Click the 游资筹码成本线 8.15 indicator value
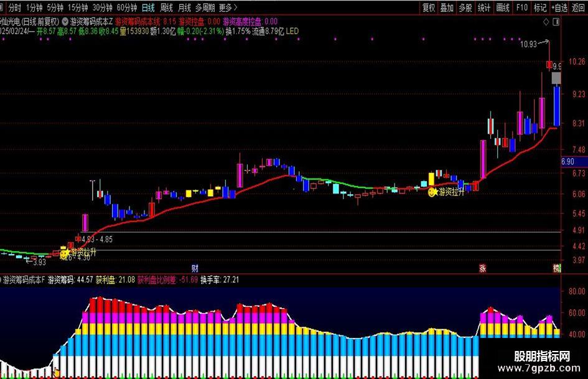 [x=146, y=21]
